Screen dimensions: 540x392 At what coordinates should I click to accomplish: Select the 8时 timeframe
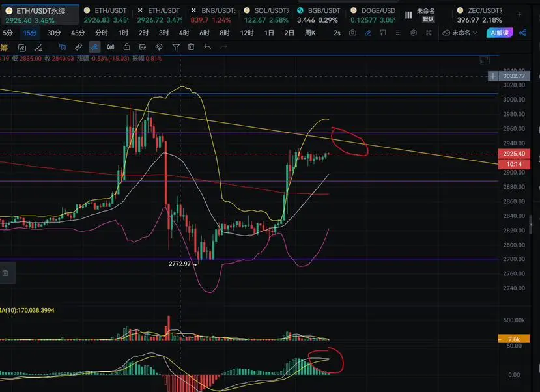tap(225, 33)
